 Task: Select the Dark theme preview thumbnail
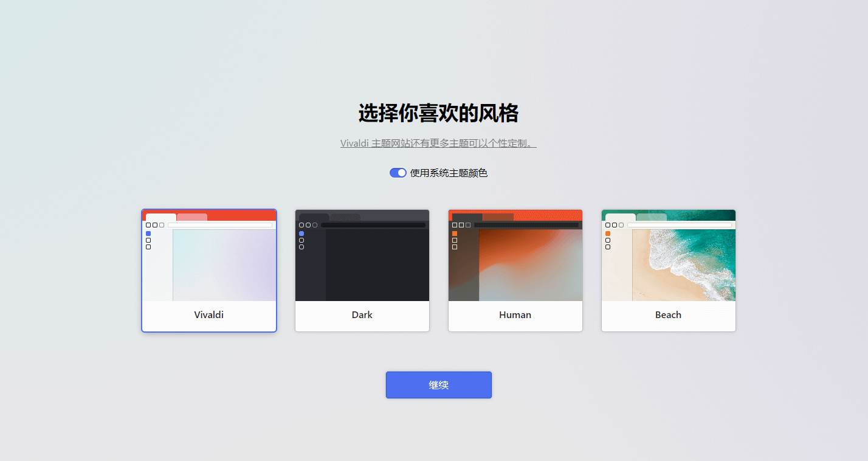tap(362, 255)
